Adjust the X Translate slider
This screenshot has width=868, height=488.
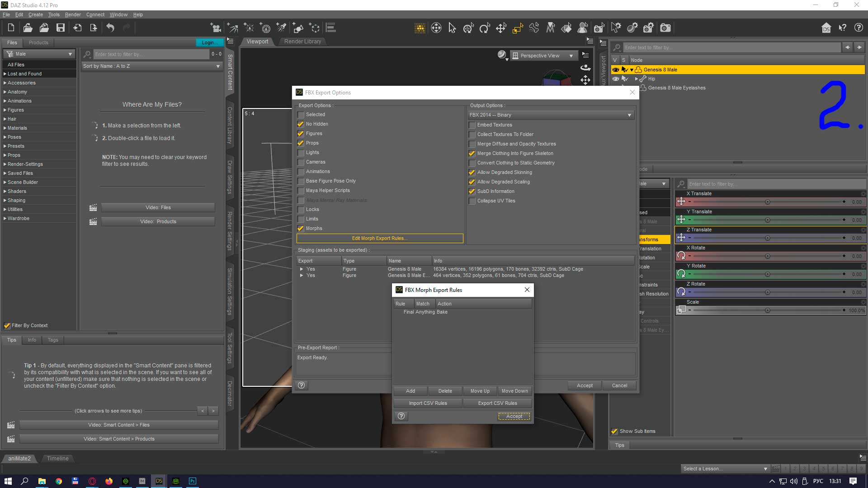(x=767, y=202)
